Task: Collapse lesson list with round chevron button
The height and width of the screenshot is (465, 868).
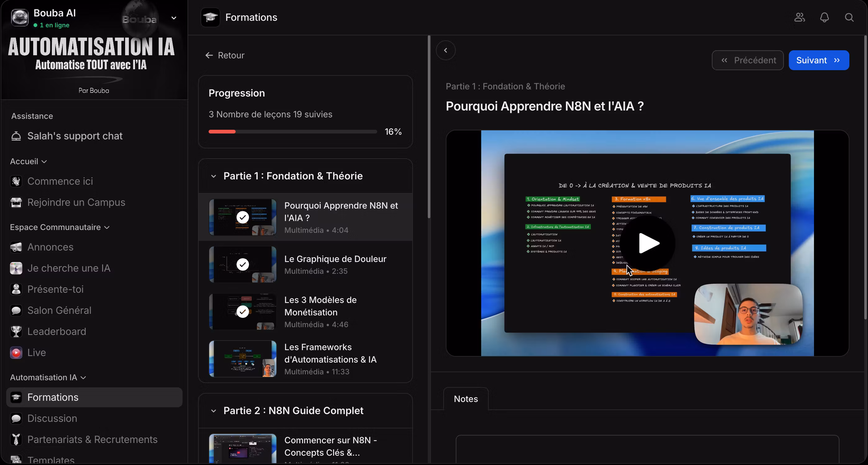Action: coord(445,50)
